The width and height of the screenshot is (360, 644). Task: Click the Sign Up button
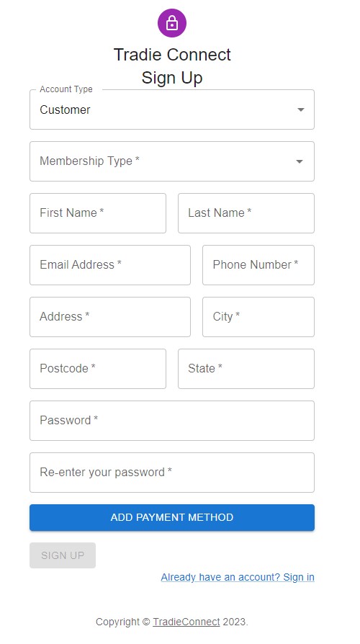[x=63, y=555]
